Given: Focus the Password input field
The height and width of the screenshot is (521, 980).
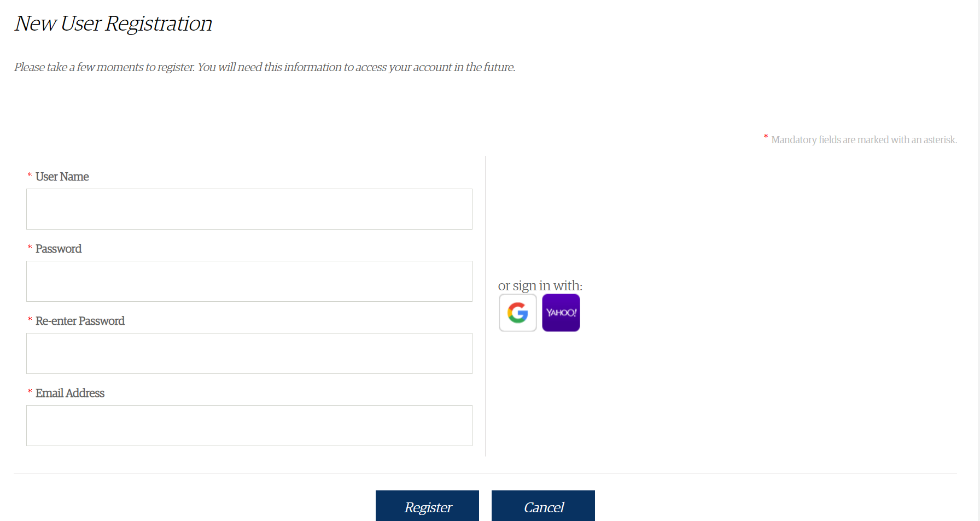Looking at the screenshot, I should pos(249,281).
